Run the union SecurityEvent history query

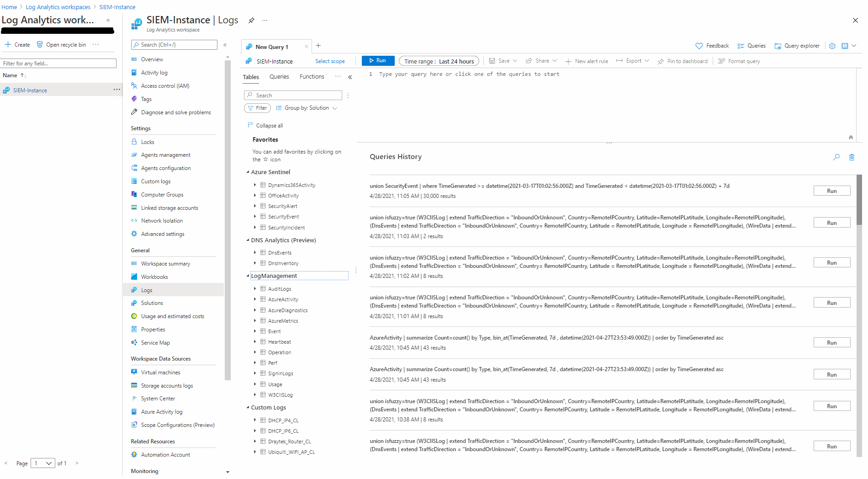(832, 191)
